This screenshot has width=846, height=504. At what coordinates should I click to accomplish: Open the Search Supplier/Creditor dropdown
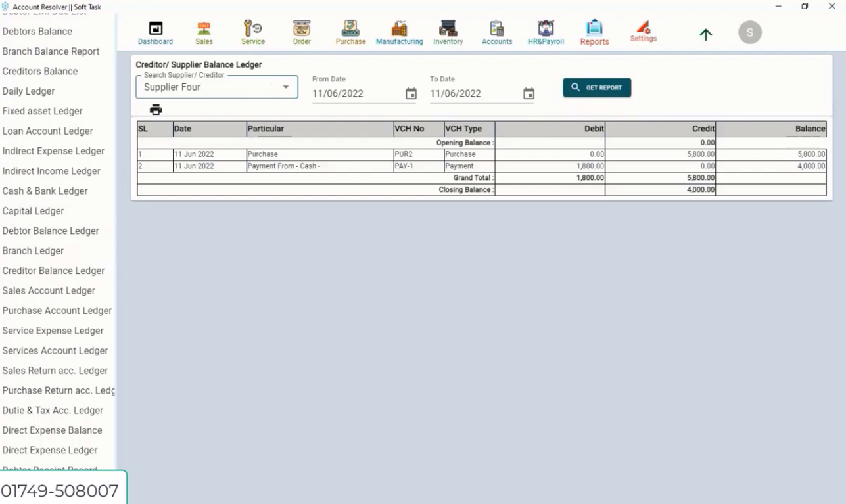pos(285,87)
